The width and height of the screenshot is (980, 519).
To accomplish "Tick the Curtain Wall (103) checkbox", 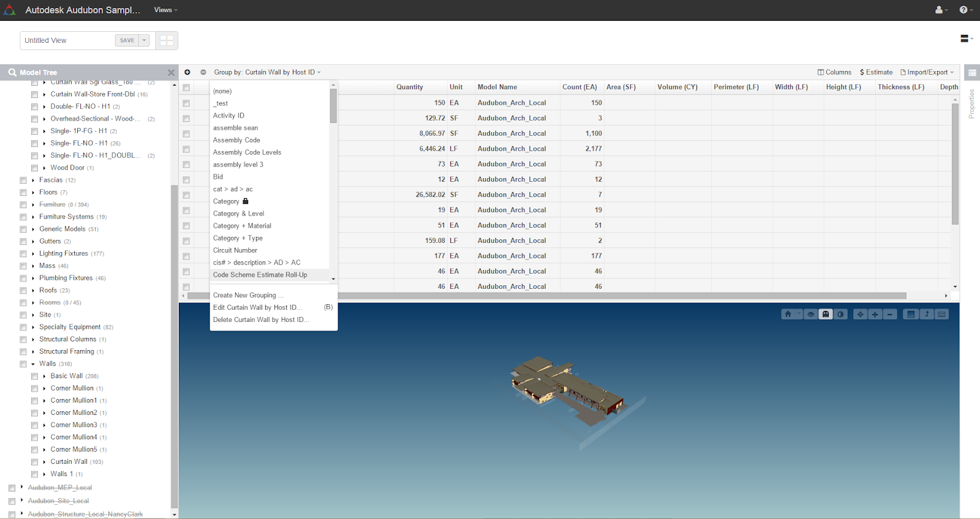I will point(35,462).
